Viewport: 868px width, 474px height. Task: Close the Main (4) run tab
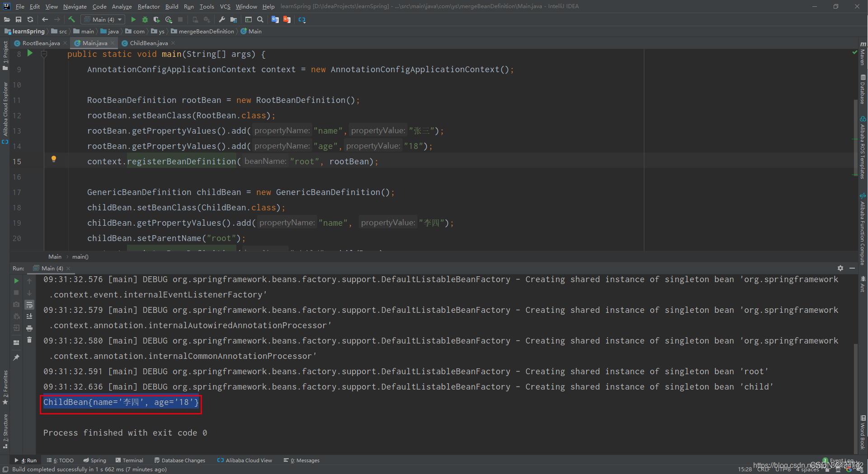68,269
